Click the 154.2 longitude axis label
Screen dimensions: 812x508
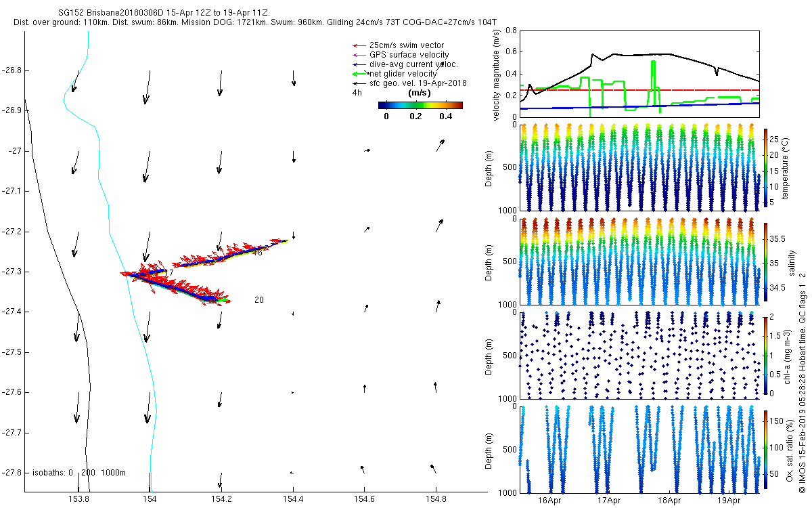[x=221, y=501]
